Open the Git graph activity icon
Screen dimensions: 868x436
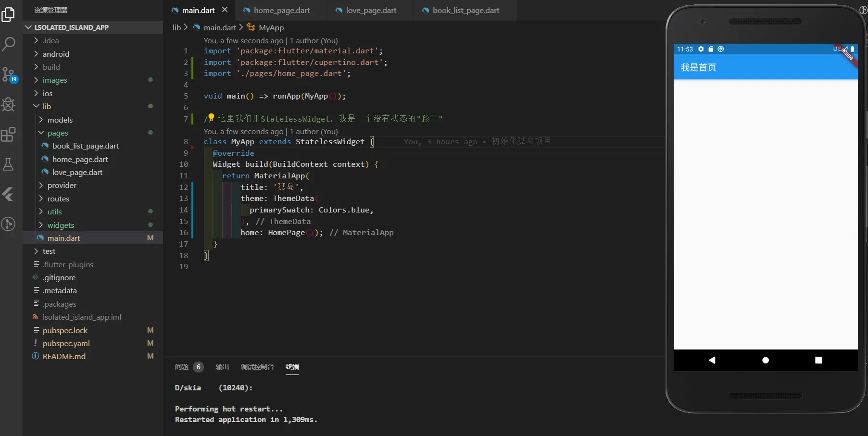pos(9,224)
